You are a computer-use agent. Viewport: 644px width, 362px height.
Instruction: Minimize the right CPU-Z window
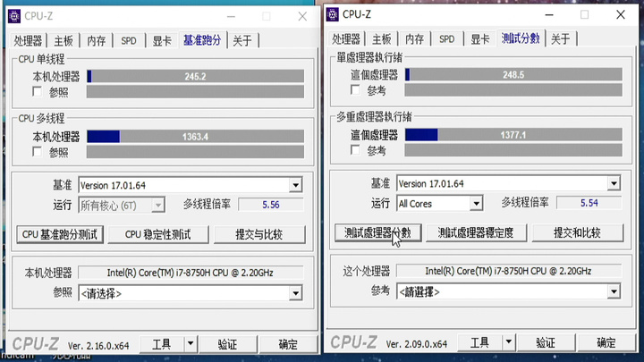click(x=549, y=15)
